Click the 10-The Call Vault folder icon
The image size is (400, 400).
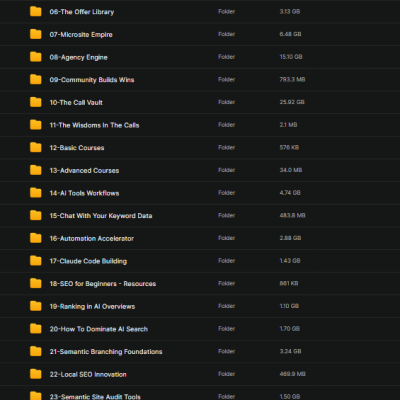[36, 102]
